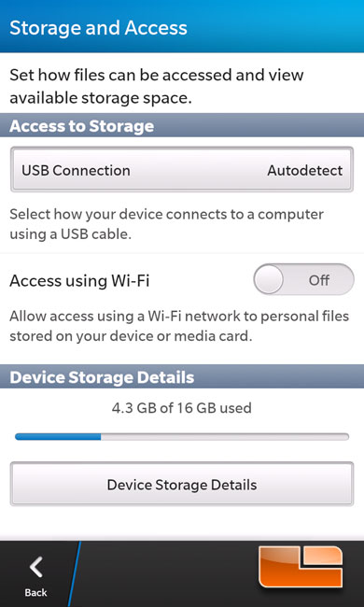
Task: Click the files access intro description text
Action: [156, 86]
